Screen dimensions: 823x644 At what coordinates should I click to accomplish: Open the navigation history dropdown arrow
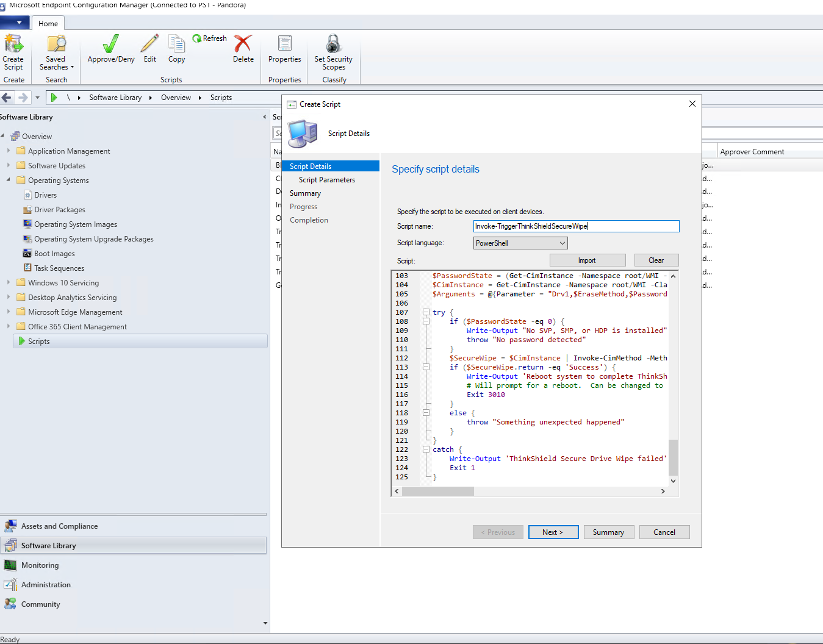click(37, 98)
